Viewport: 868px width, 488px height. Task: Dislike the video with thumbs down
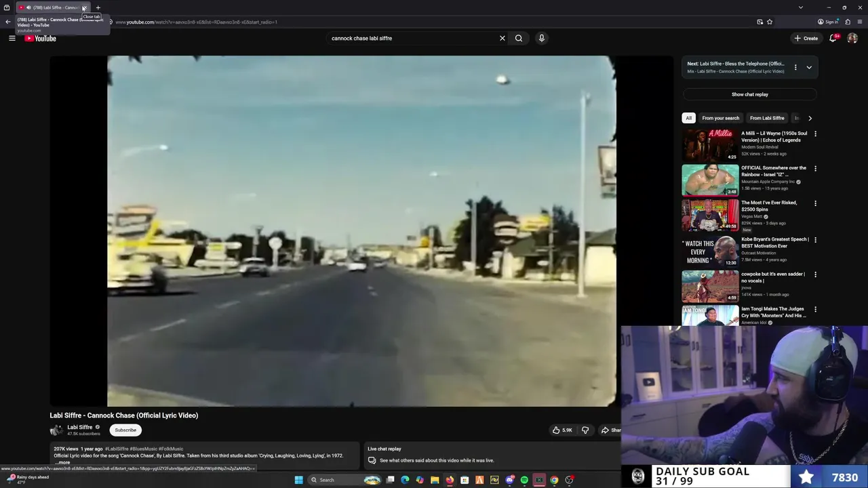[x=585, y=430]
